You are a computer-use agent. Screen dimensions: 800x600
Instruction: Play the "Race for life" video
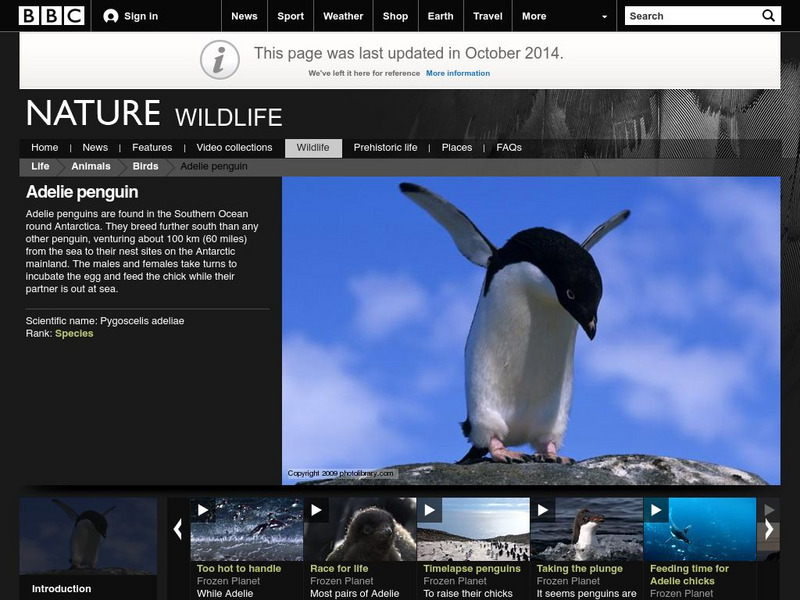[316, 512]
